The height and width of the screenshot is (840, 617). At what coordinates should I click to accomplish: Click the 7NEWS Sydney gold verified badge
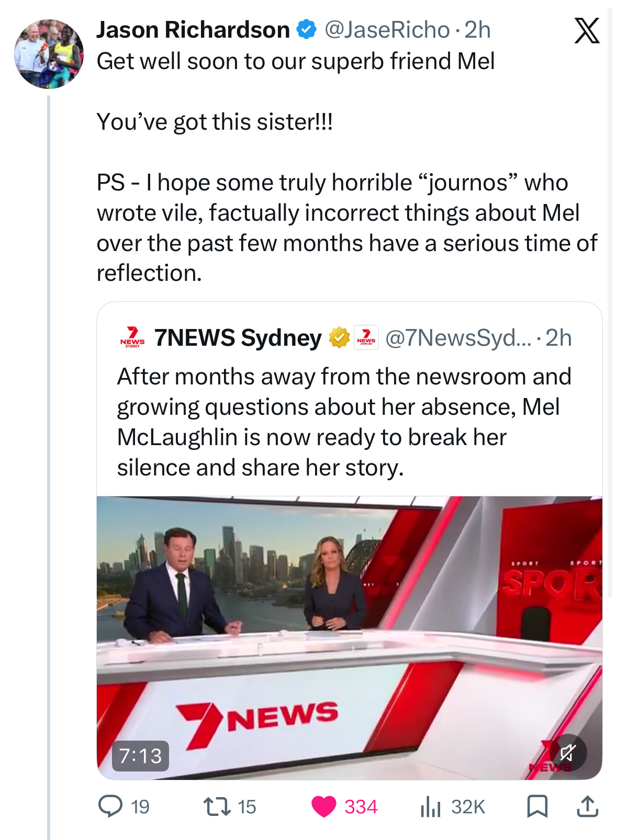[339, 337]
